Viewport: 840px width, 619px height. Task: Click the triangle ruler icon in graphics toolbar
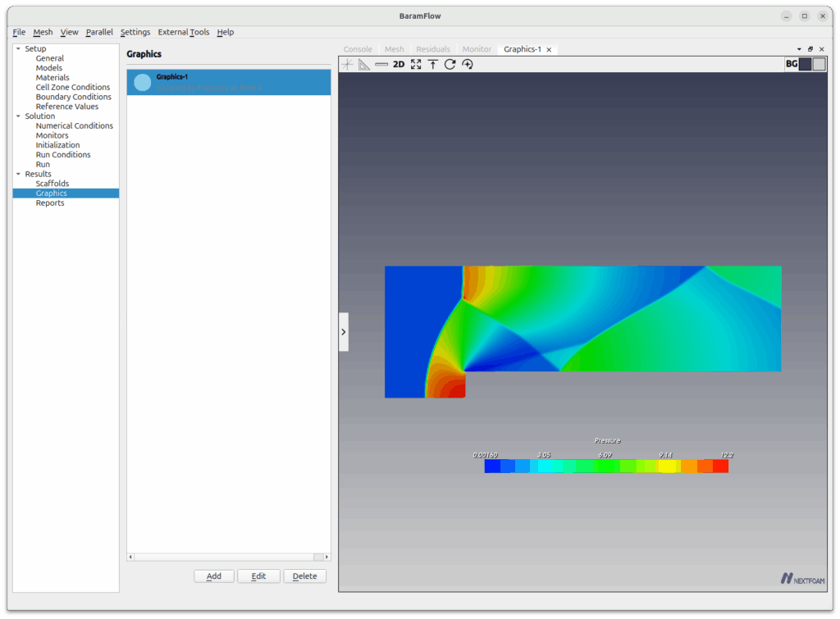[x=364, y=64]
